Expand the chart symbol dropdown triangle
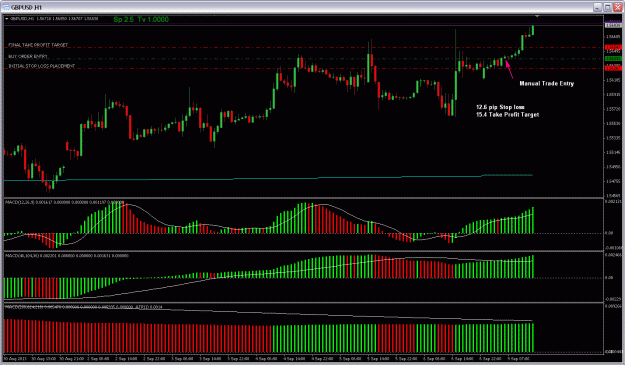 click(7, 19)
